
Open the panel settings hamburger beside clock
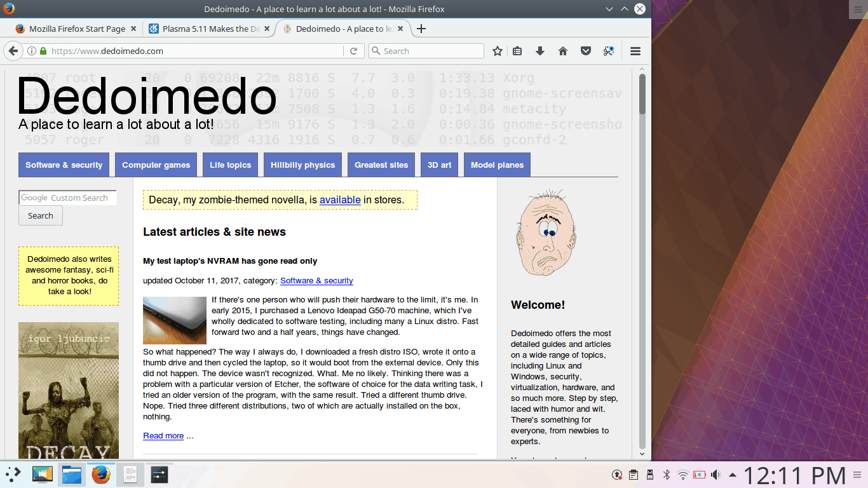tap(858, 475)
